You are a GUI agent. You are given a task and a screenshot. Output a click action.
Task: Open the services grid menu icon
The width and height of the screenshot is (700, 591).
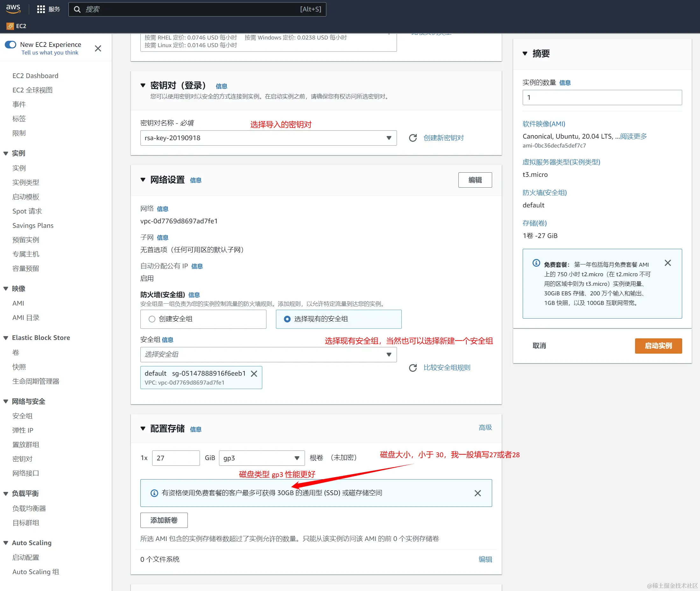[x=41, y=9]
